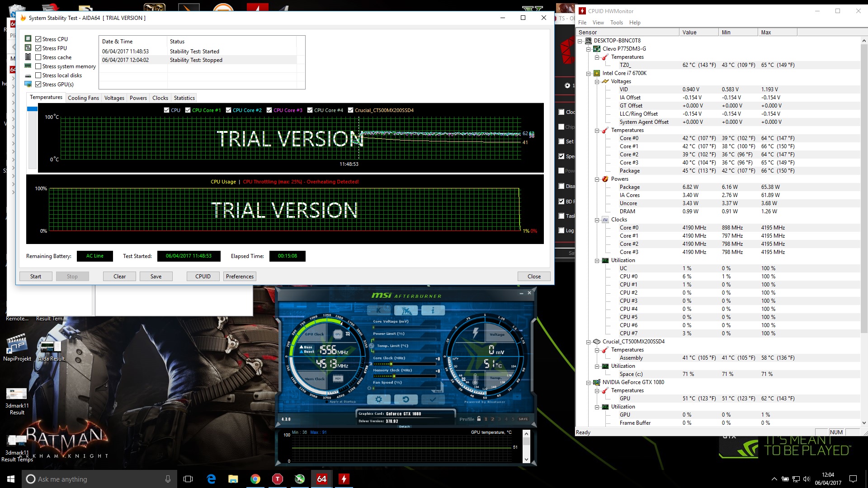This screenshot has height=488, width=868.
Task: Open NapiProjekt desktop shortcut
Action: tap(17, 347)
